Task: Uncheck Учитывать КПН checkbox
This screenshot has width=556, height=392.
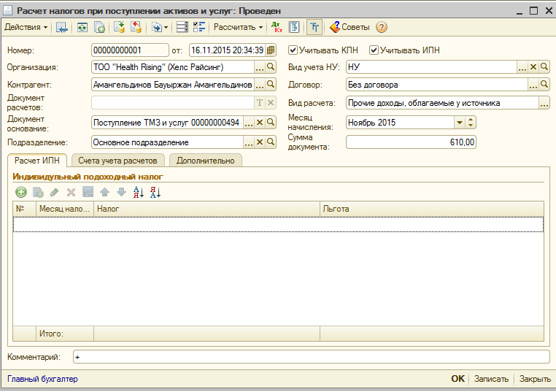Action: pyautogui.click(x=293, y=50)
